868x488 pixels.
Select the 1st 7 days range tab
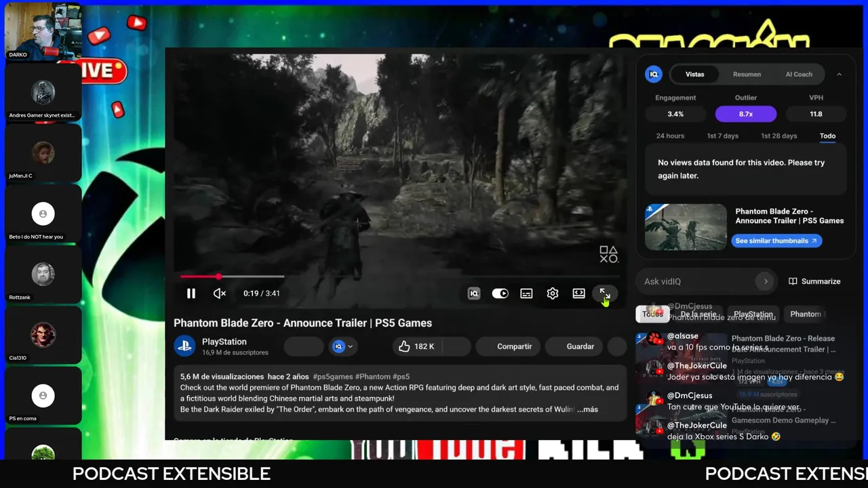(x=723, y=136)
